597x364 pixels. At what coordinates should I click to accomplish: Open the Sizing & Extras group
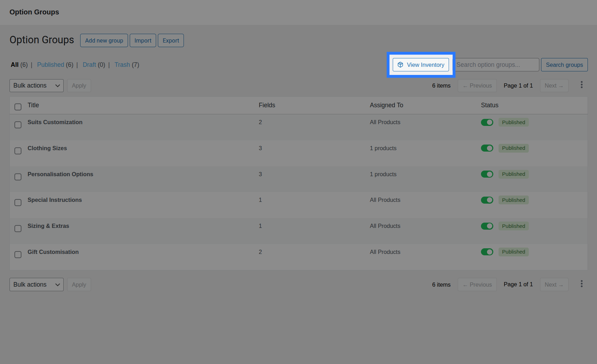point(48,226)
